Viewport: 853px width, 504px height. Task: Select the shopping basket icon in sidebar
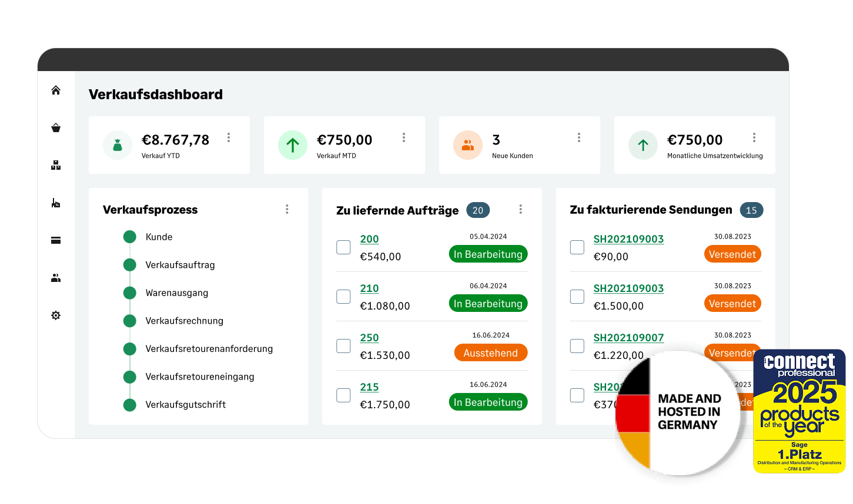tap(55, 127)
